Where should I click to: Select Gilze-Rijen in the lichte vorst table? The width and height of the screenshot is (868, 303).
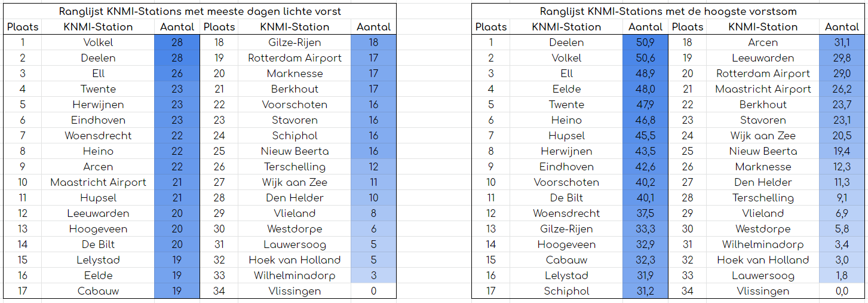pos(295,42)
